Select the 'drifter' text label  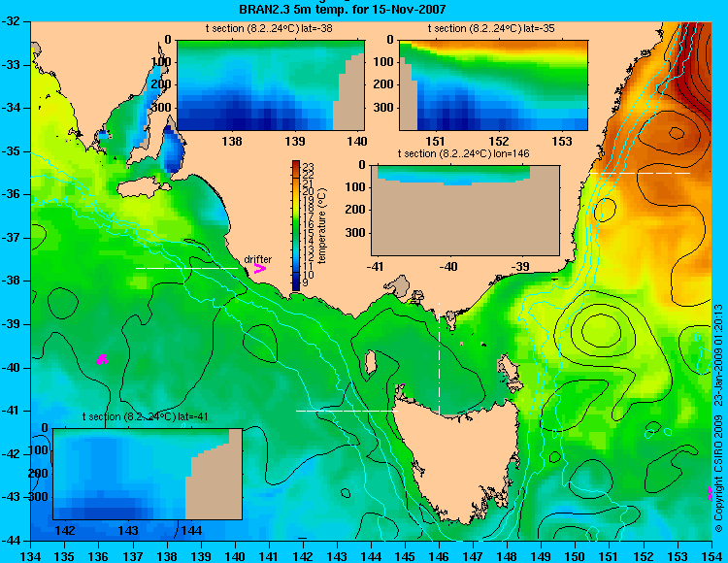tap(257, 259)
